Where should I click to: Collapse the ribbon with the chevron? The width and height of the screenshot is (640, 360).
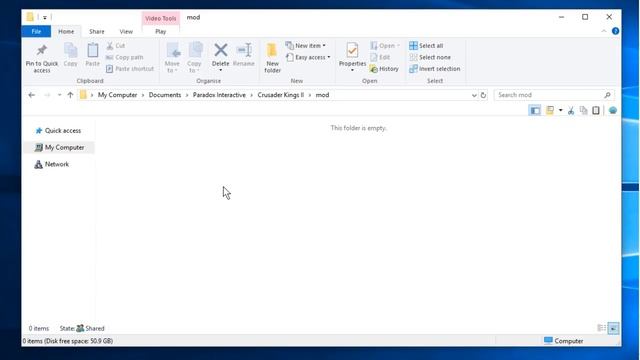pyautogui.click(x=604, y=31)
